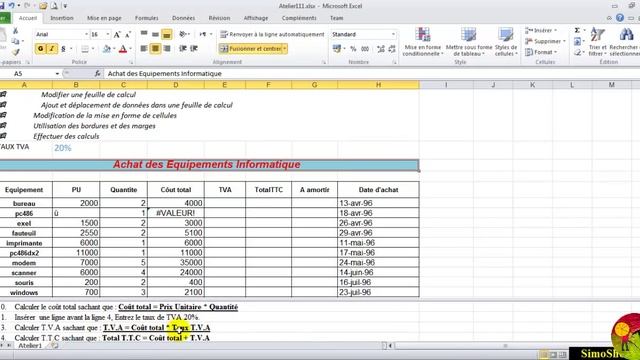This screenshot has height=360, width=640.
Task: Open the Révision tab
Action: [219, 18]
